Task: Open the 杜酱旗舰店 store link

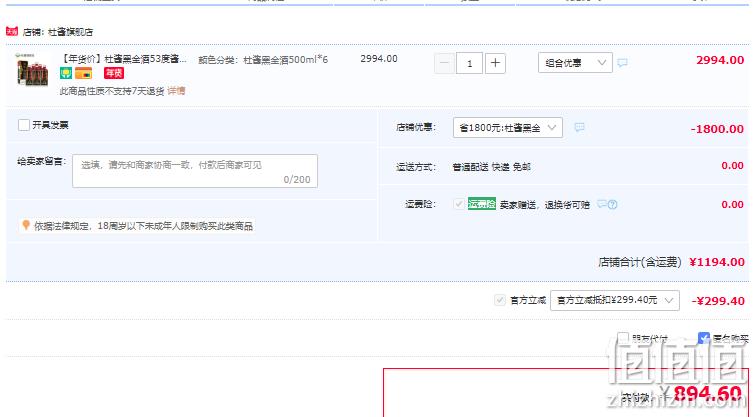Action: (x=70, y=32)
